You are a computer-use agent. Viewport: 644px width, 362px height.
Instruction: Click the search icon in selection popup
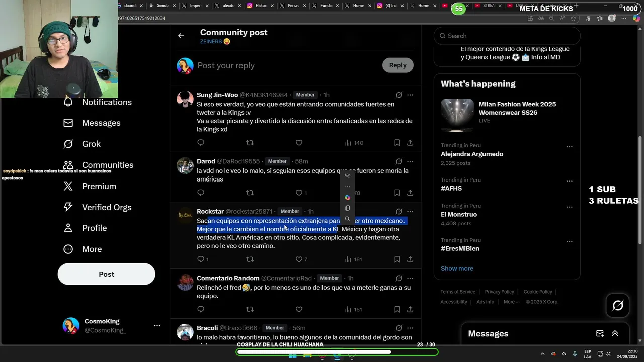tap(347, 219)
